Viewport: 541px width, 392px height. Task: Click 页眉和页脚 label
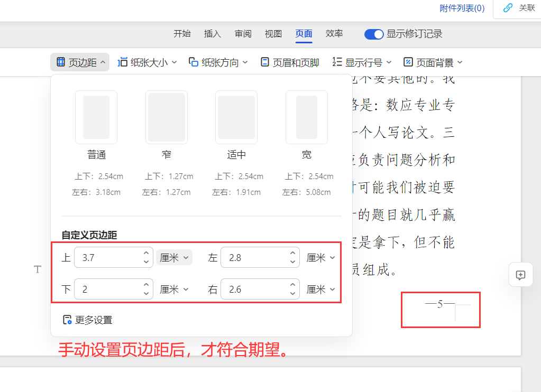pos(296,62)
